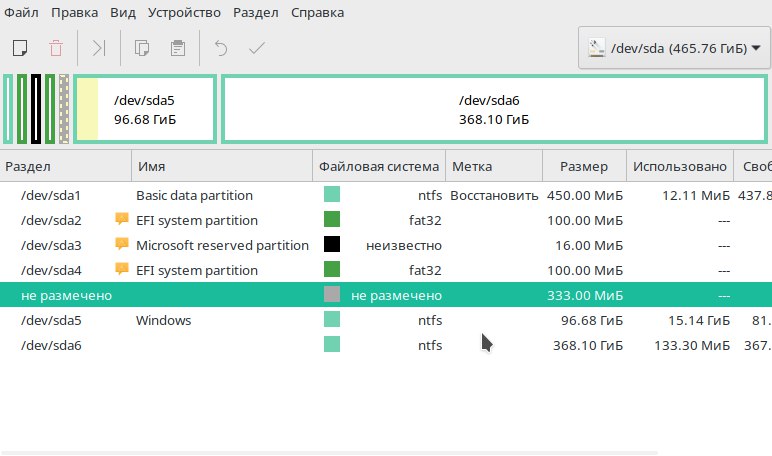The height and width of the screenshot is (456, 772).
Task: Sort by the Файловая система column header
Action: pos(378,166)
